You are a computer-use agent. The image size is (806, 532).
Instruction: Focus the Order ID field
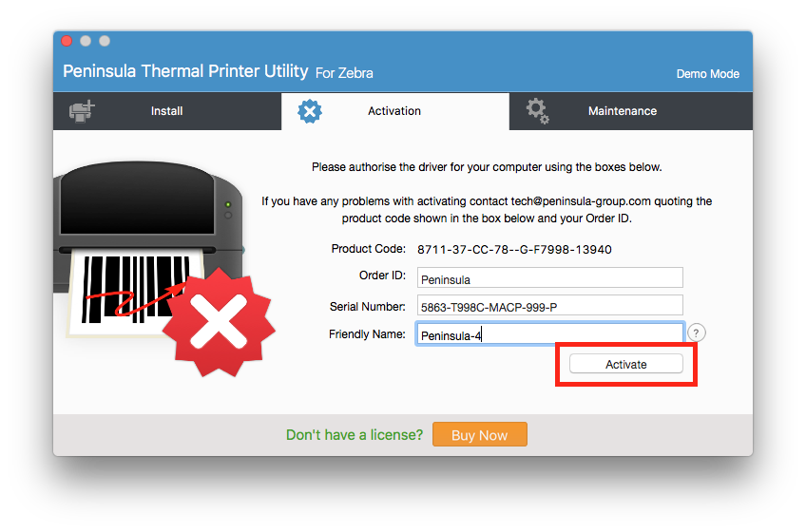pyautogui.click(x=549, y=278)
